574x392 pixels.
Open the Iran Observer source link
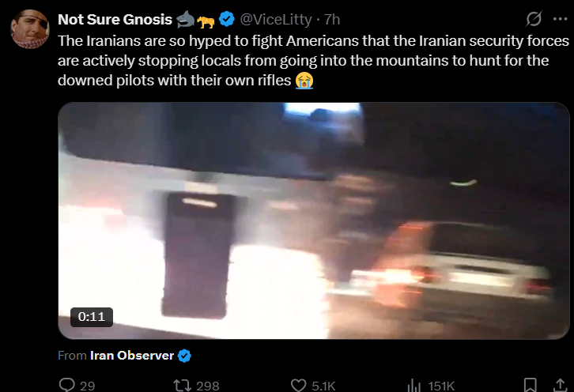[x=132, y=356]
